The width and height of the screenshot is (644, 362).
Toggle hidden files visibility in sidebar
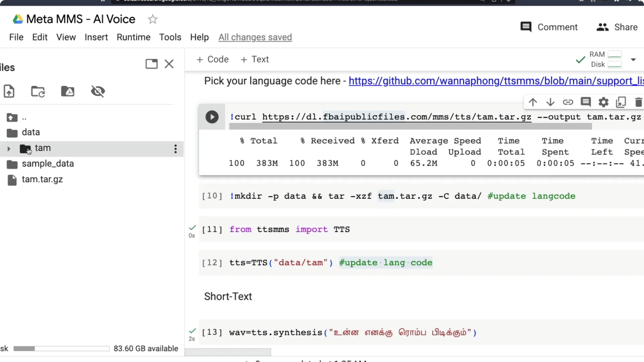[98, 91]
